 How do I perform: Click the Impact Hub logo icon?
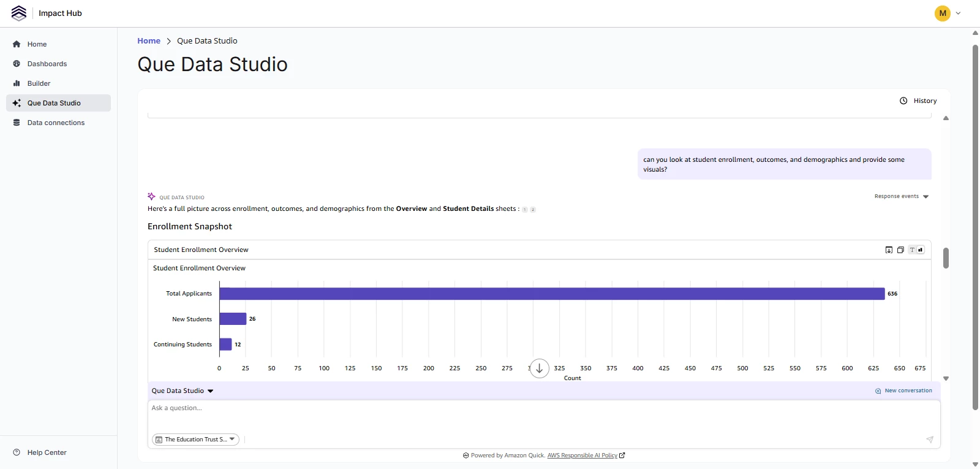[19, 13]
